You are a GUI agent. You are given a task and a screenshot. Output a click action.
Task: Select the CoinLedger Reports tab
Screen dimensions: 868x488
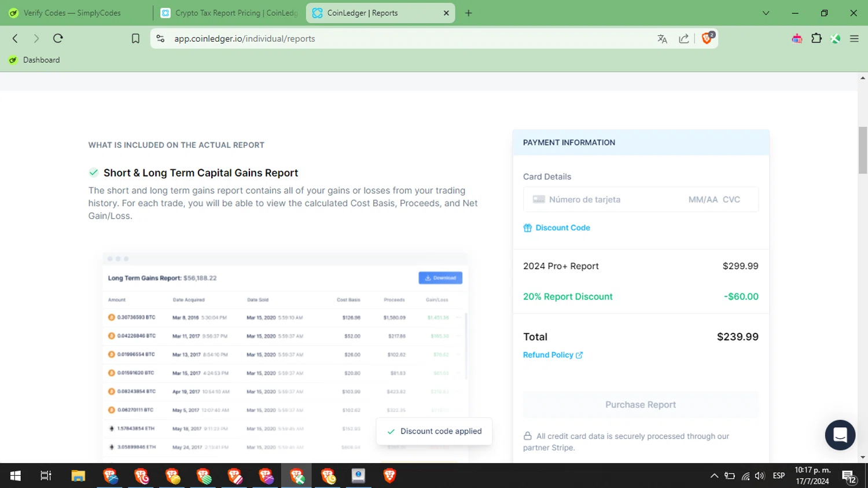(380, 13)
